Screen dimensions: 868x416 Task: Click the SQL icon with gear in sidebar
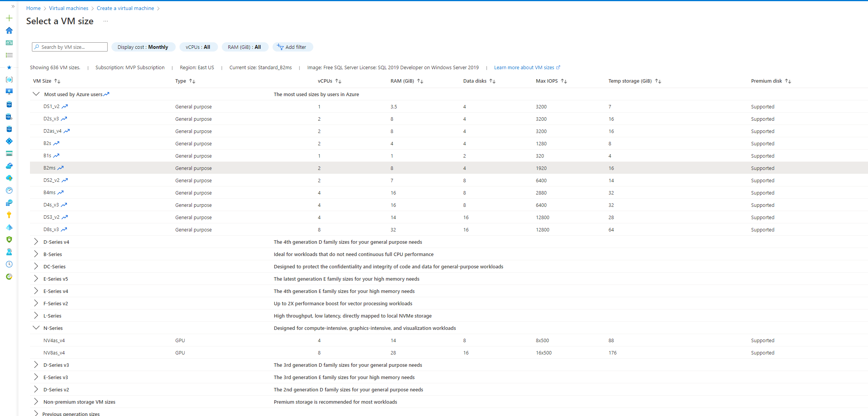coord(9,116)
